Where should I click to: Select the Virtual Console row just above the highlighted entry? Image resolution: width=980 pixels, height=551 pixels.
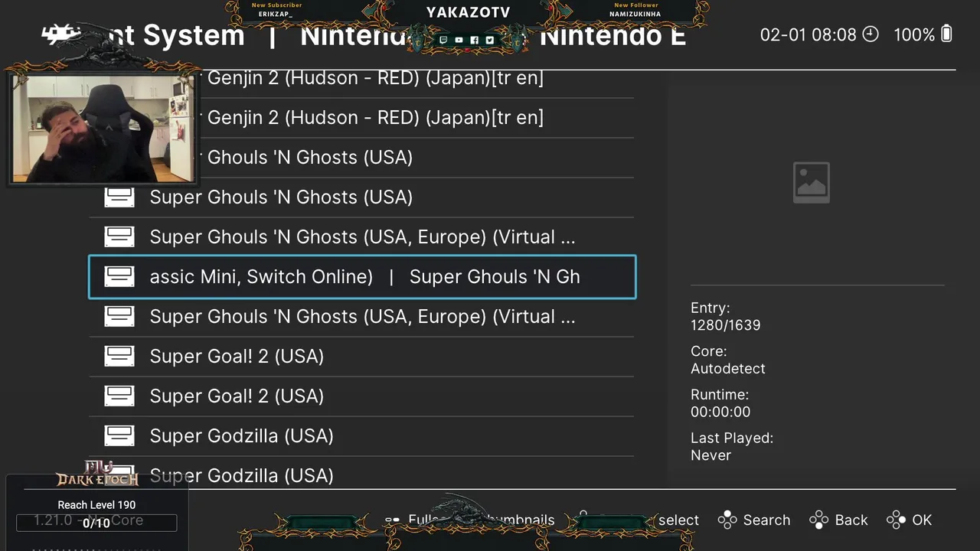(x=362, y=236)
